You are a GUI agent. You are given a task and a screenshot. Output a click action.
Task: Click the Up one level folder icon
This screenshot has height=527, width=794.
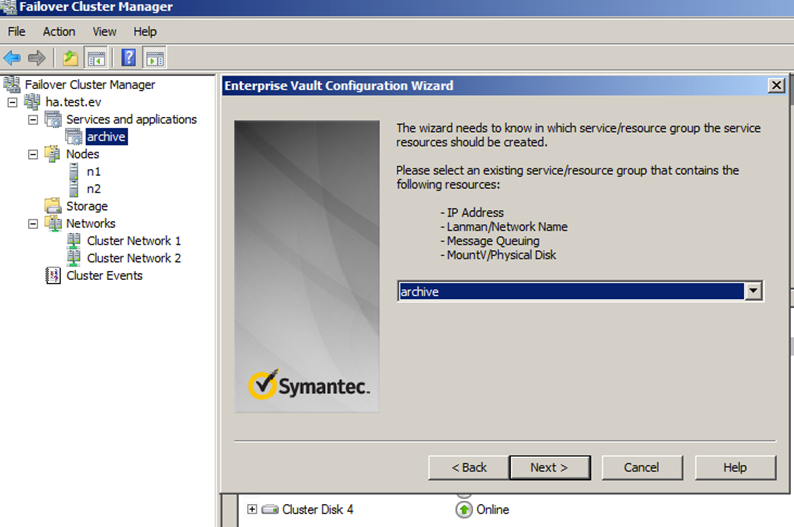tap(70, 58)
